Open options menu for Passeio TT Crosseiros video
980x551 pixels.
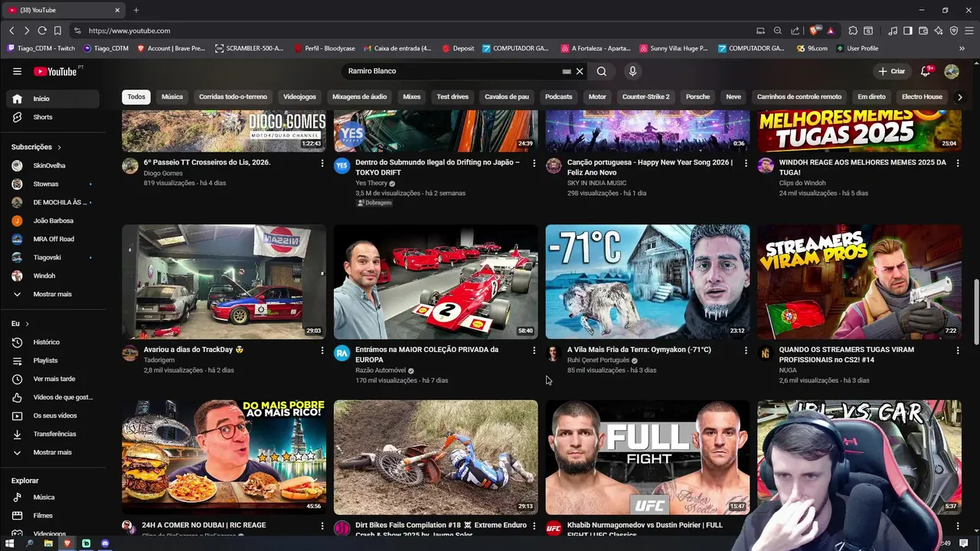tap(322, 163)
